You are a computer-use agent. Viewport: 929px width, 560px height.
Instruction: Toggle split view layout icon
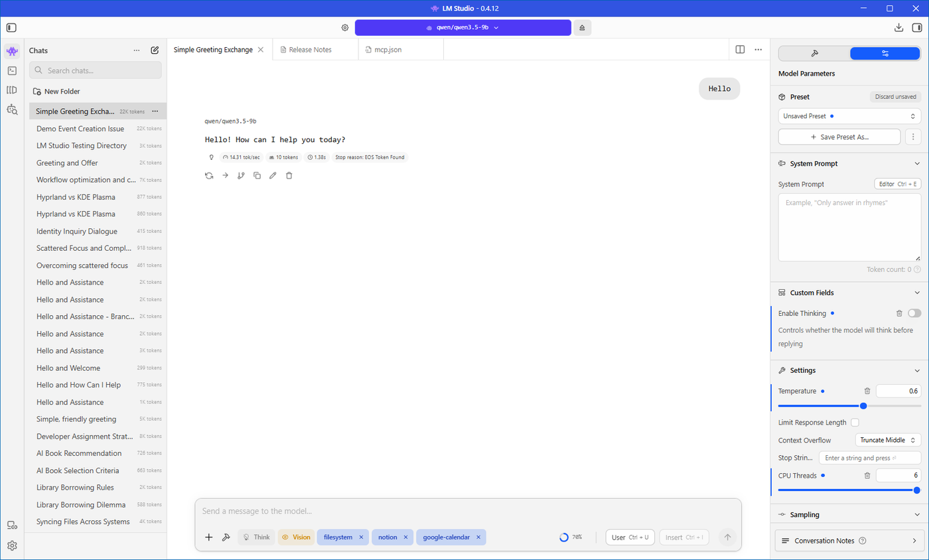740,50
